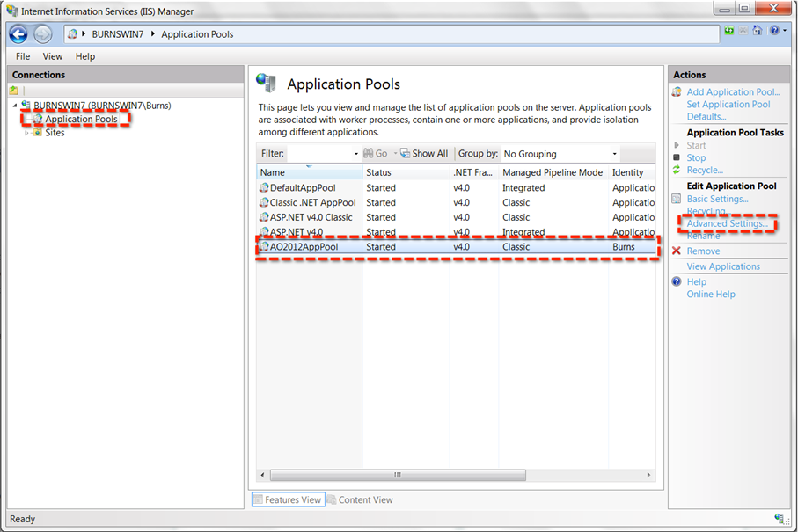Screen dimensions: 798x532
Task: Open the Online Help link
Action: click(711, 294)
